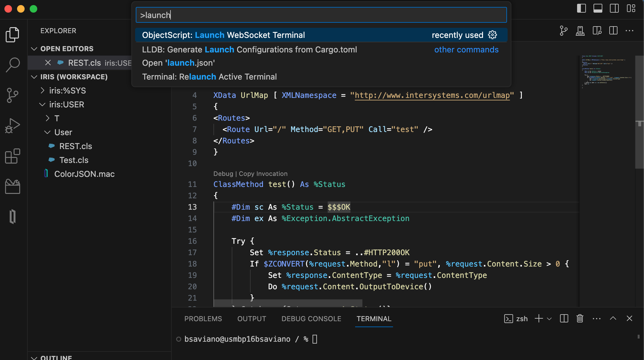Run the ObjectScript: Launch WebSocket Terminal command
Viewport: 644px width, 360px height.
224,35
